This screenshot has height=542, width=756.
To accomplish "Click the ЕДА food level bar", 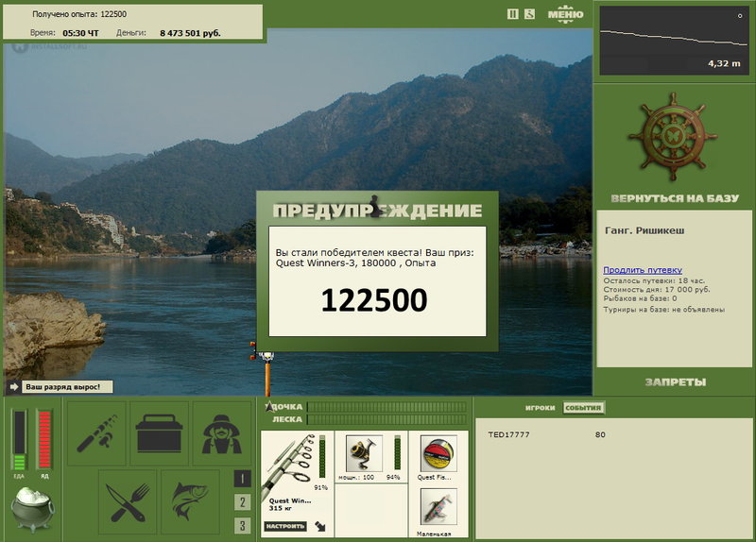I will [x=19, y=440].
